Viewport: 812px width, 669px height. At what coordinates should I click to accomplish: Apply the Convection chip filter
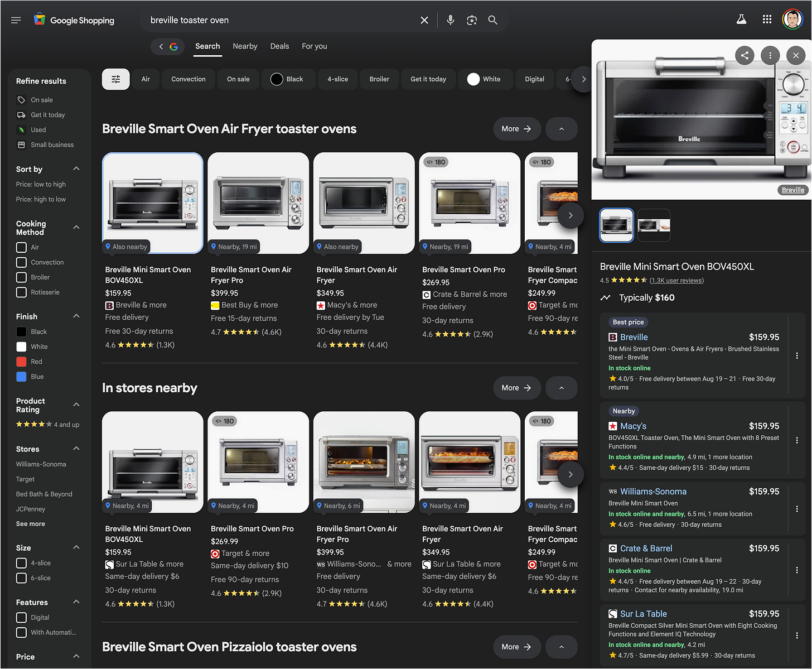188,79
